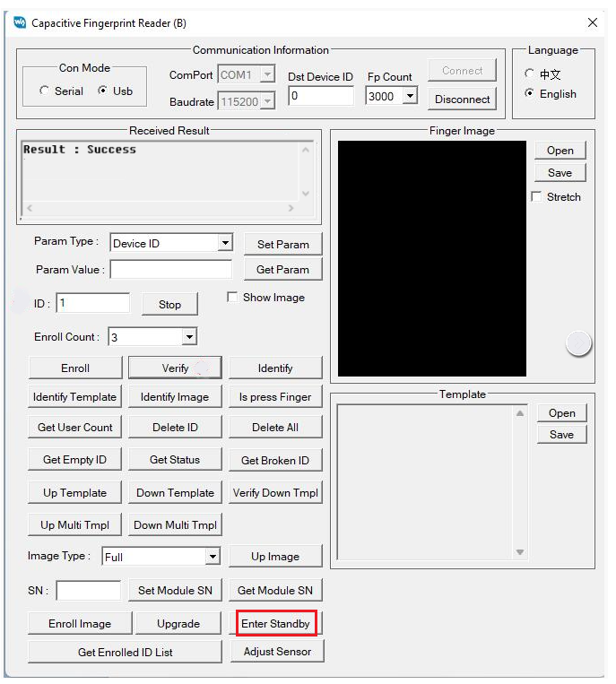The width and height of the screenshot is (616, 684).
Task: Open the Param Type dropdown
Action: click(225, 243)
